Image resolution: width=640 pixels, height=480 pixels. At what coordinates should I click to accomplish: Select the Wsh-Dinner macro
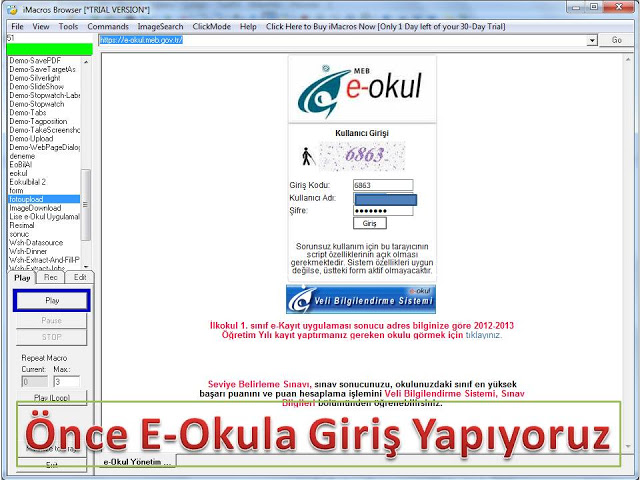point(28,251)
